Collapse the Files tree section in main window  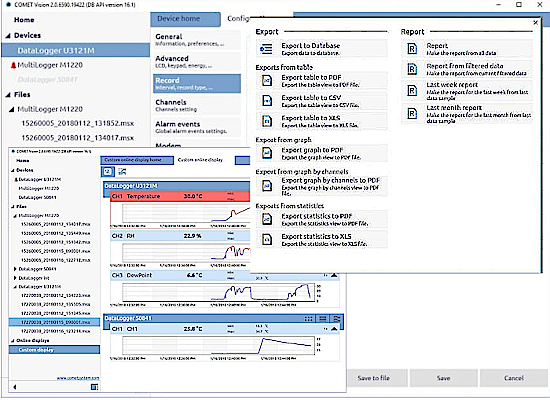8,95
